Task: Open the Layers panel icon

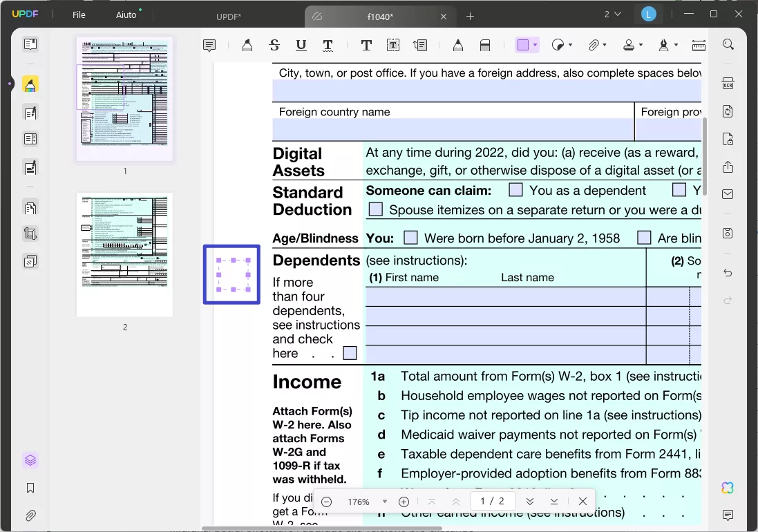Action: (30, 460)
